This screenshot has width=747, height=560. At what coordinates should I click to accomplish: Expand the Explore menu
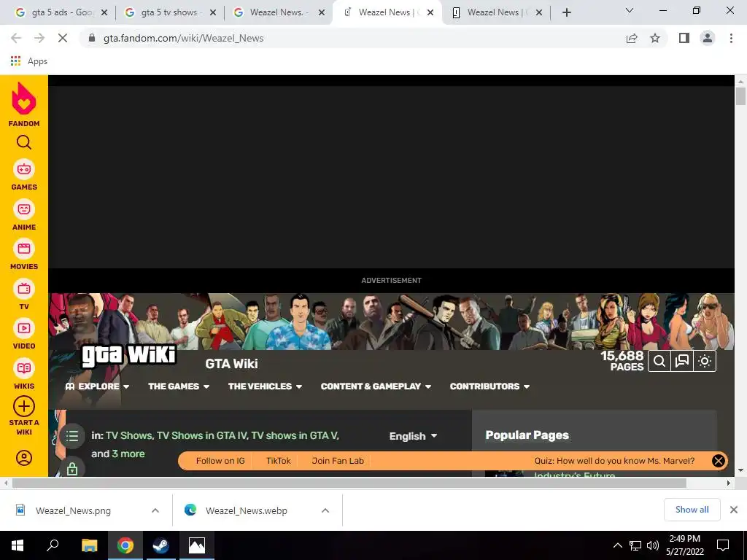click(x=97, y=386)
